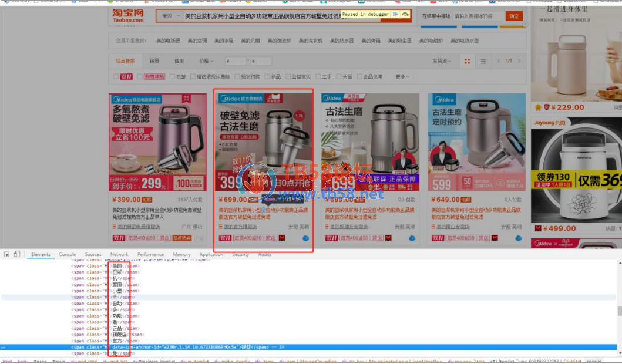Check the 赠送退货运费险 checkbox
622x364 pixels.
(x=193, y=76)
